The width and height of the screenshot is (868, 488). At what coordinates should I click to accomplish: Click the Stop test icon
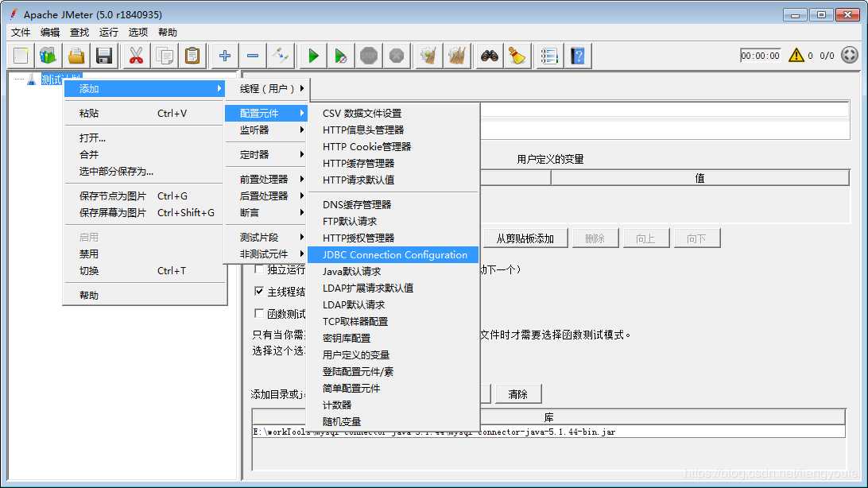[369, 56]
